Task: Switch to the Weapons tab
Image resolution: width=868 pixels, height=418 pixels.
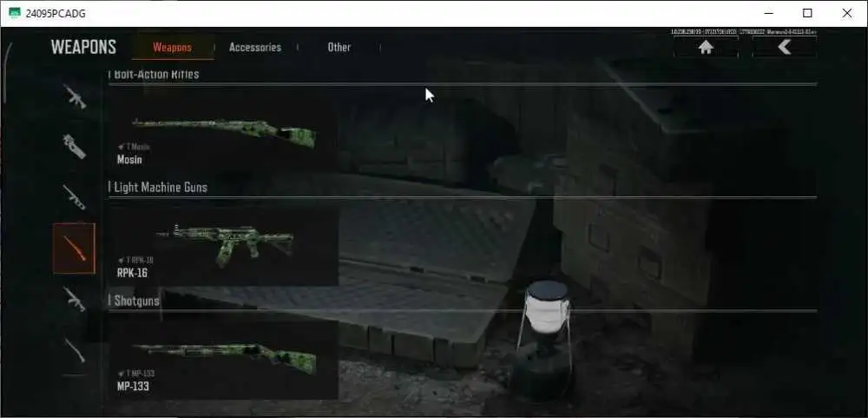Action: point(172,48)
